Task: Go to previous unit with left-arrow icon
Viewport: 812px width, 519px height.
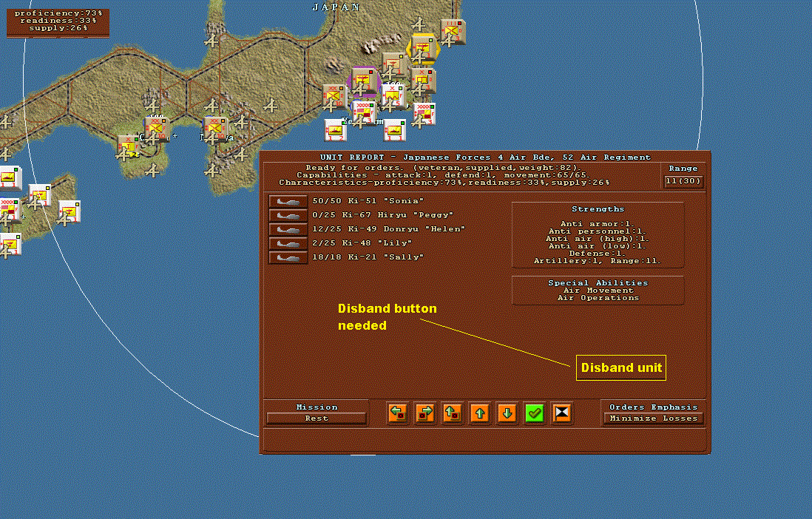Action: (x=398, y=413)
